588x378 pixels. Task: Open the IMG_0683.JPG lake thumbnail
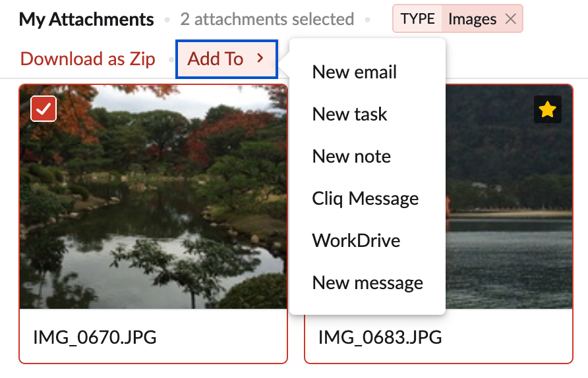tap(508, 217)
